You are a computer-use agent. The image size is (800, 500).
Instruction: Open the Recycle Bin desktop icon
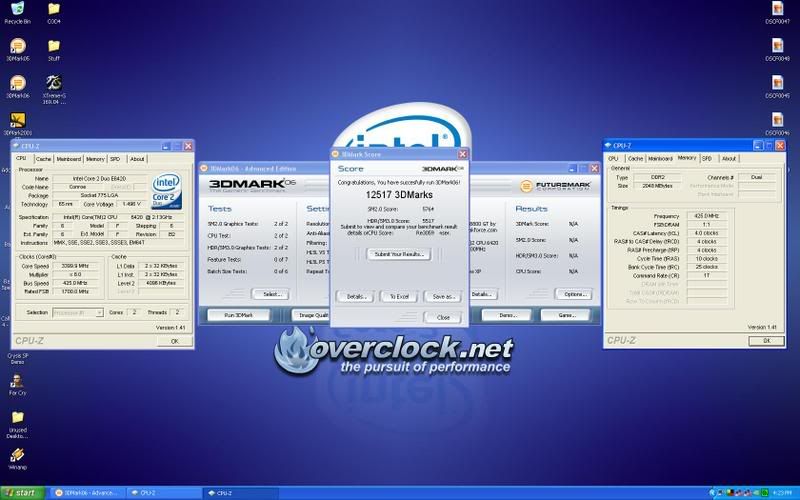[17, 8]
